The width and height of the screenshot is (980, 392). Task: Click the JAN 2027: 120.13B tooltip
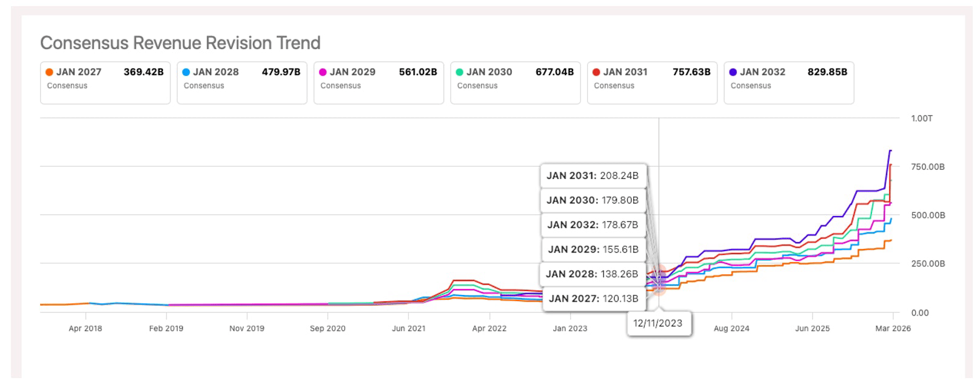[594, 299]
